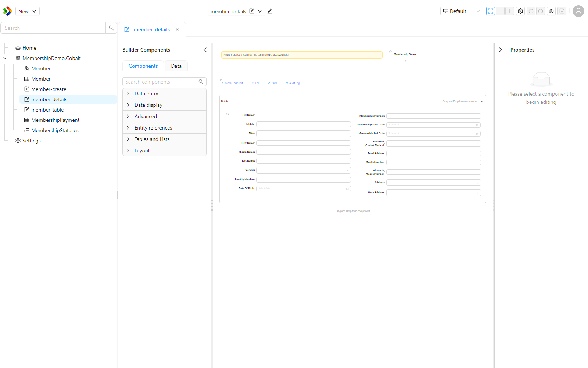Screen dimensions: 588x368
Task: Click the app logo in the top-left corner
Action: coord(7,11)
